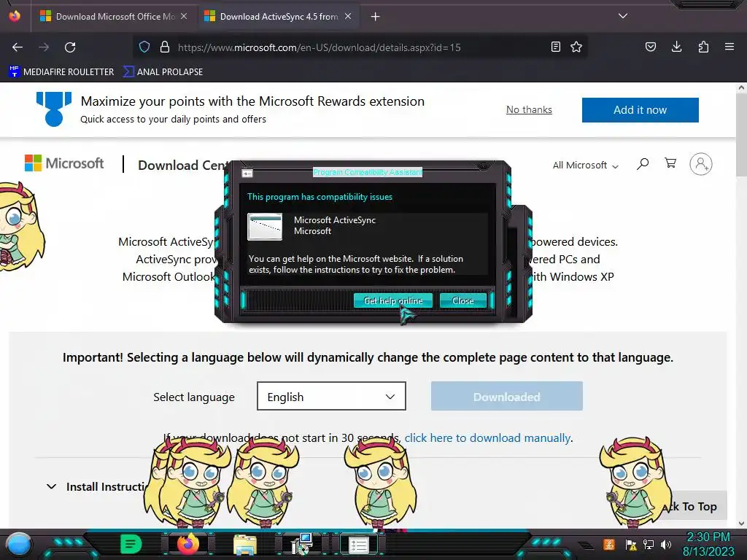
Task: Open the green notes app in taskbar
Action: pos(131,544)
